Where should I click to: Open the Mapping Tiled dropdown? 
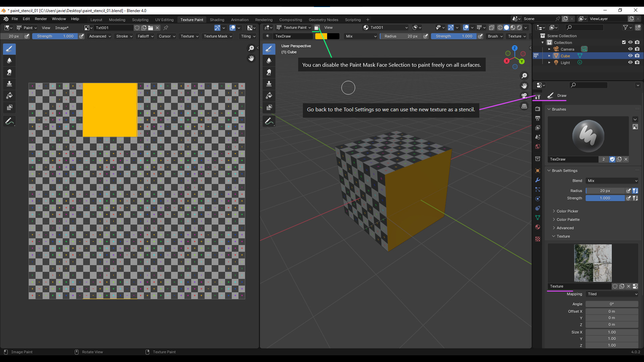coord(612,294)
